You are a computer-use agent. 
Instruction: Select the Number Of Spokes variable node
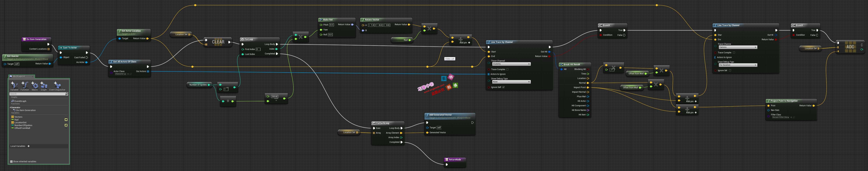tap(199, 85)
